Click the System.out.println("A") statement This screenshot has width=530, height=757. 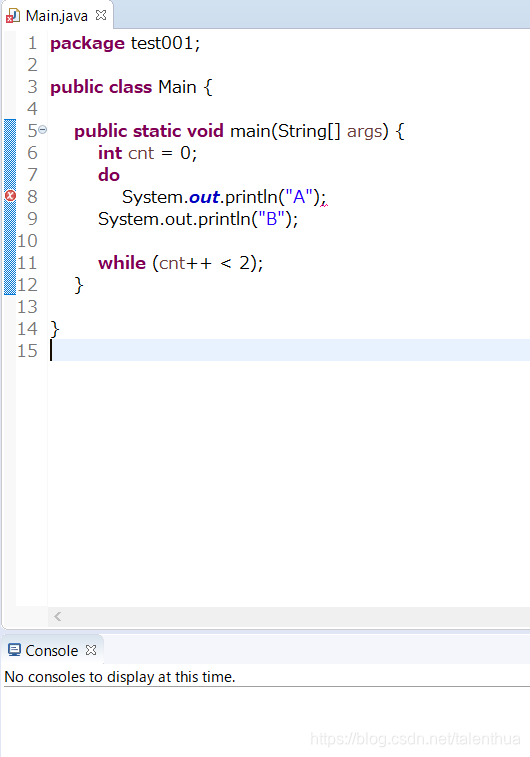(x=224, y=197)
